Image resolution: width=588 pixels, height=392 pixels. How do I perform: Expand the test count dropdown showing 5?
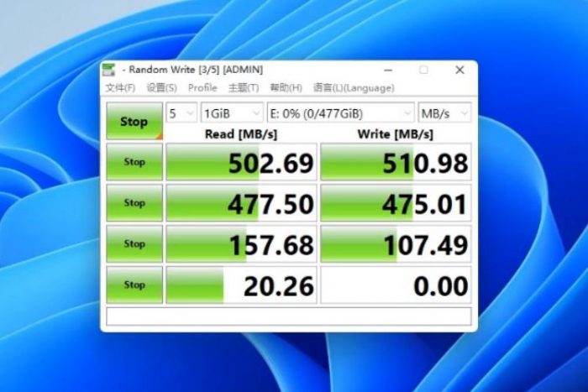coord(181,112)
